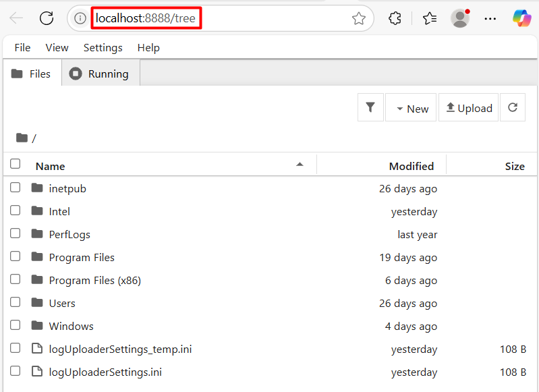
Task: Click the filter funnel icon button
Action: tap(370, 107)
